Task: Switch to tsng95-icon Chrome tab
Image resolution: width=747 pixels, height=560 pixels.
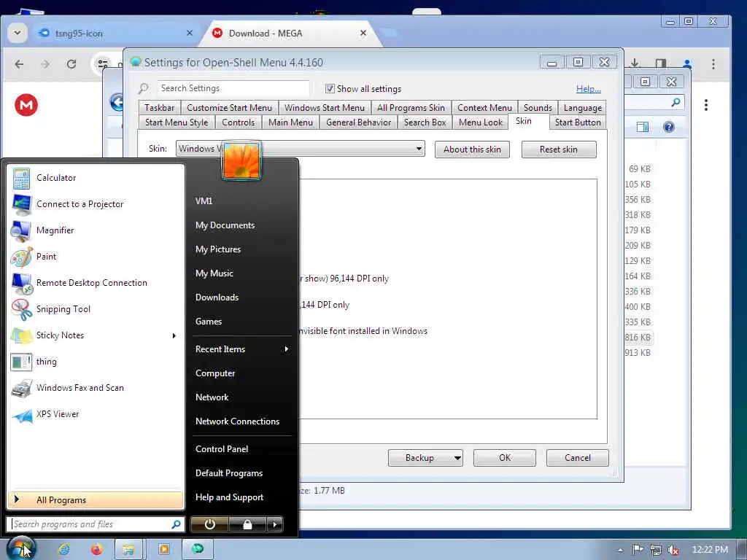Action: (x=115, y=34)
